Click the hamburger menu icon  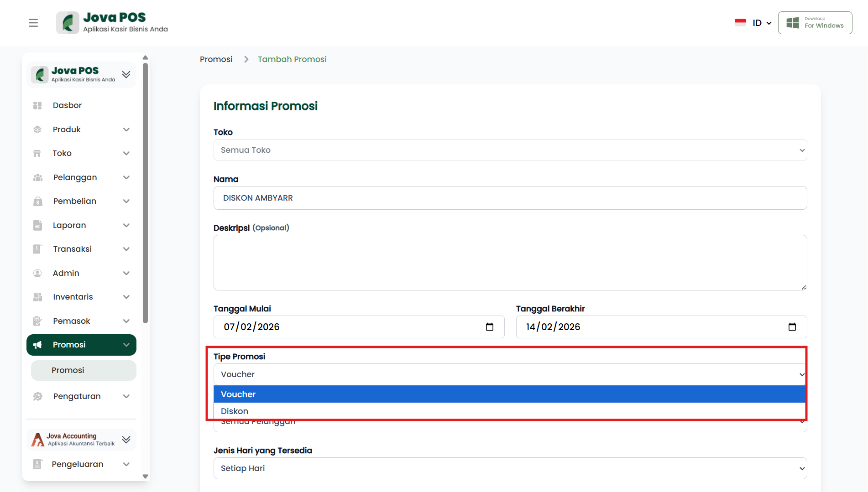pyautogui.click(x=33, y=23)
